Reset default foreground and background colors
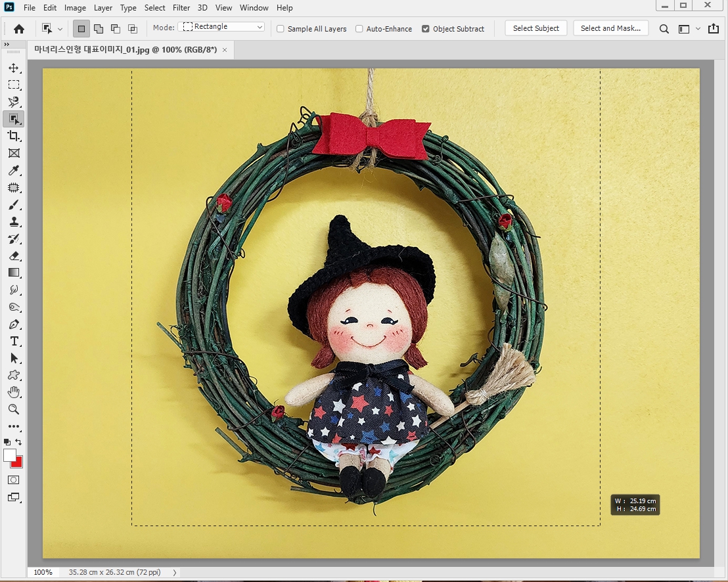The height and width of the screenshot is (582, 728). click(x=7, y=442)
